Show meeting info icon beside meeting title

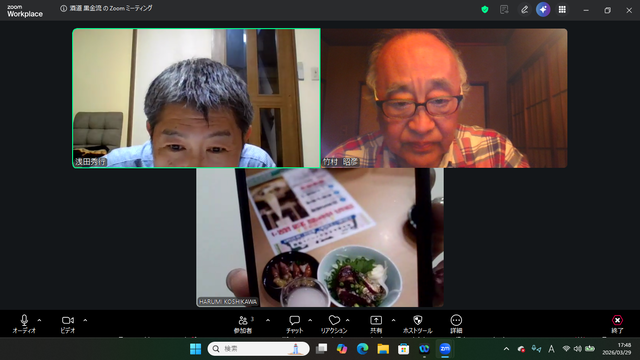point(63,9)
